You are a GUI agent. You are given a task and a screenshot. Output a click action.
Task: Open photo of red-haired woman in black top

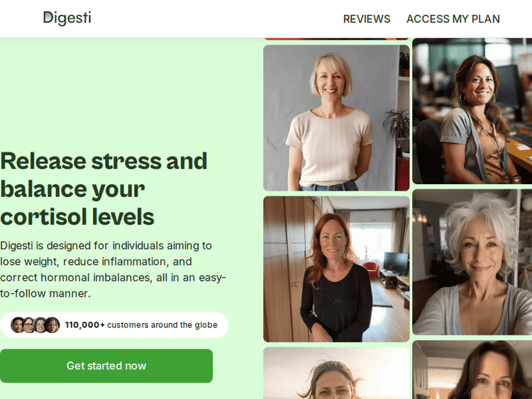pyautogui.click(x=336, y=269)
